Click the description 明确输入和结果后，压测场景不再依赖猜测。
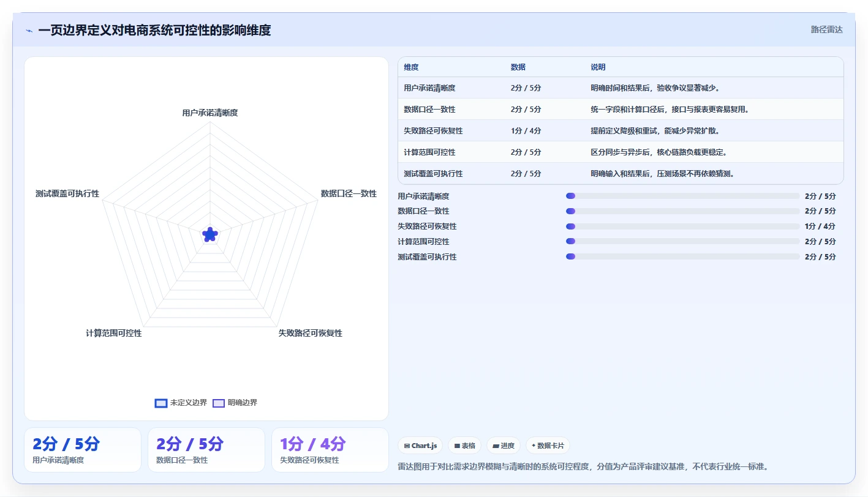 pos(663,174)
